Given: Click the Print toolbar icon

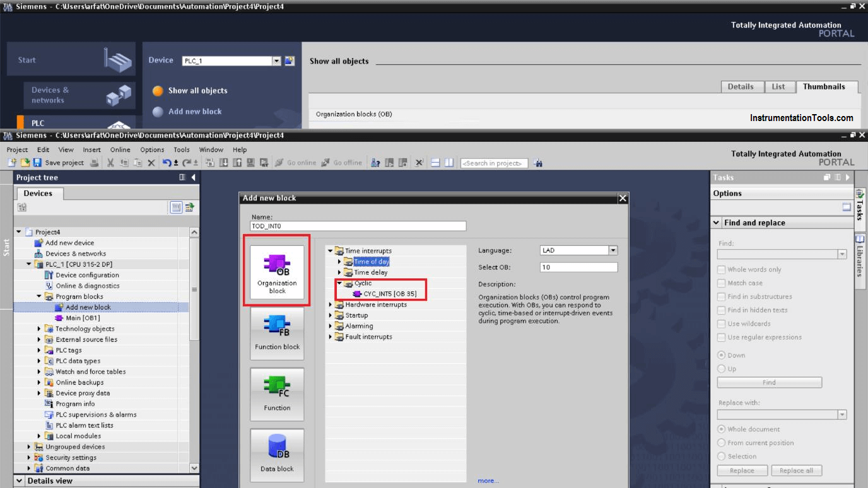Looking at the screenshot, I should click(94, 163).
